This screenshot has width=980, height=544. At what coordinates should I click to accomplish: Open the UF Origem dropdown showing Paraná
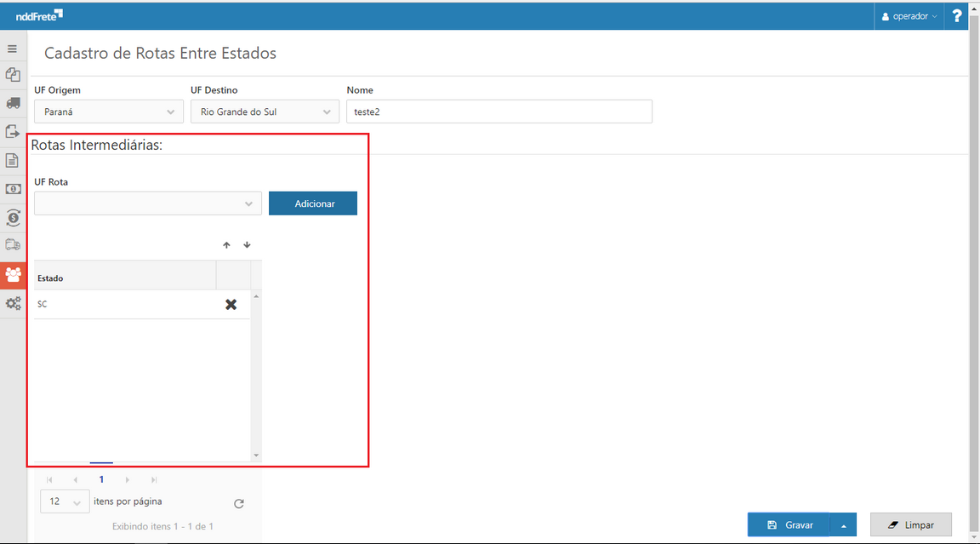109,112
